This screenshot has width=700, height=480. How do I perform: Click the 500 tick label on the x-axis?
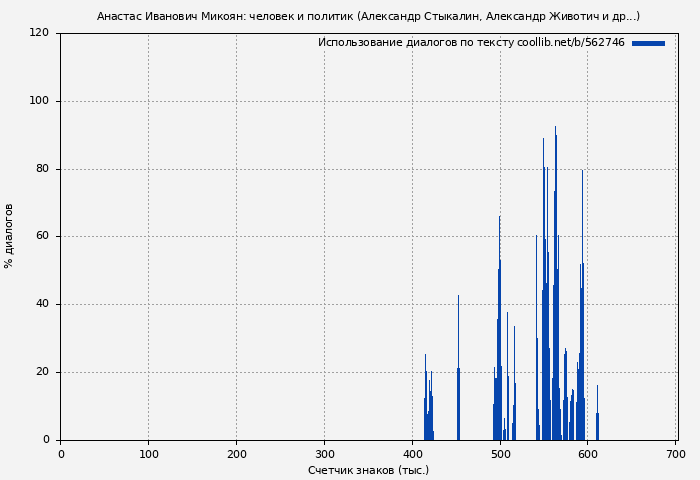point(500,454)
